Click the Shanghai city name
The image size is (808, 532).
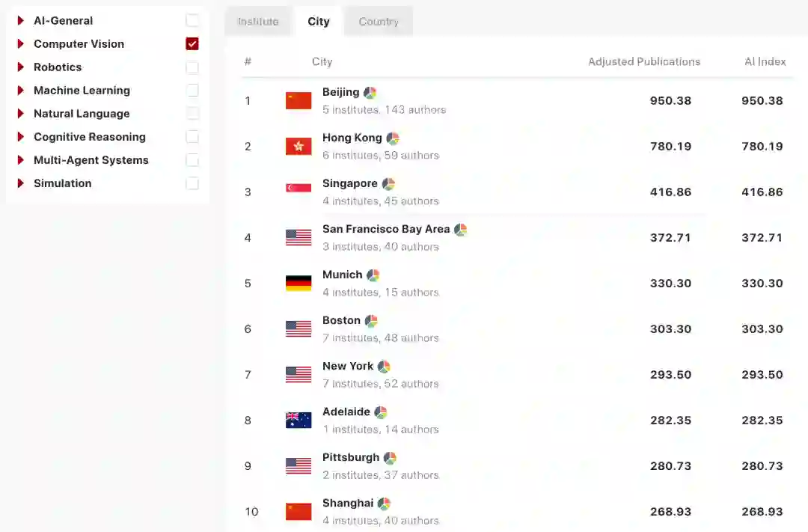pyautogui.click(x=348, y=503)
